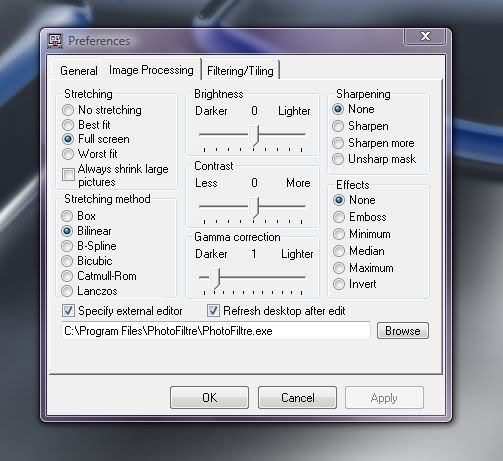Open the Filtering/Tiling tab
Viewport: 503px width, 461px height.
[x=240, y=71]
